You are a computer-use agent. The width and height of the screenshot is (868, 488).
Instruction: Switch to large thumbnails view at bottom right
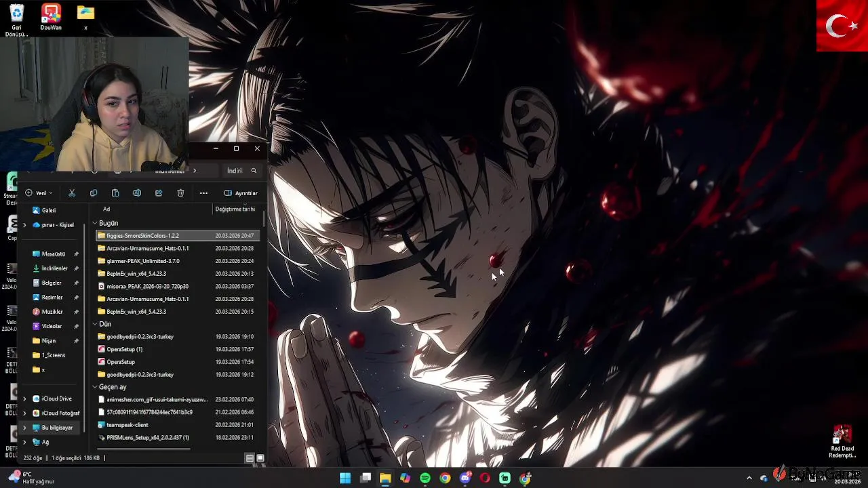click(260, 458)
